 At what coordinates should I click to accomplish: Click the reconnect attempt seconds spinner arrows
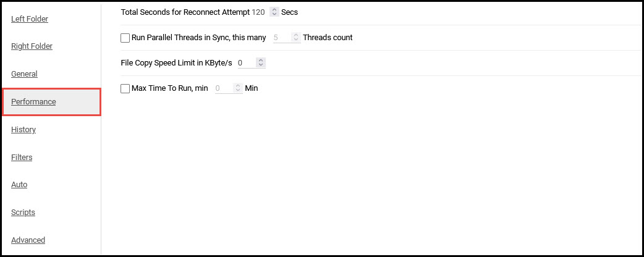(274, 12)
